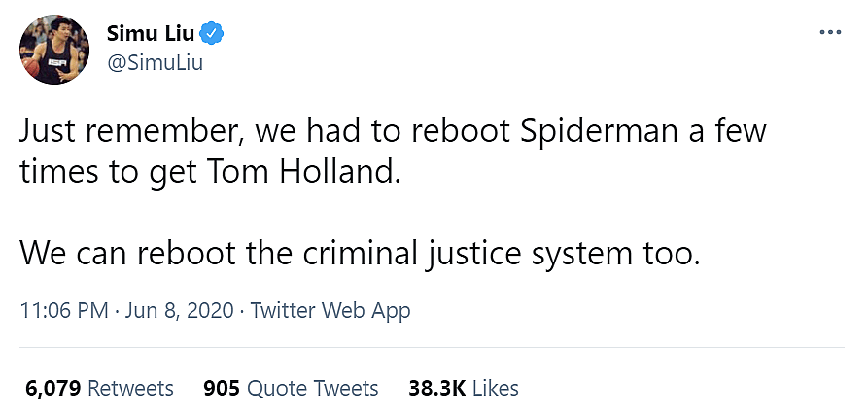The image size is (868, 420).
Task: Show the Quote Tweets list
Action: pos(312,388)
